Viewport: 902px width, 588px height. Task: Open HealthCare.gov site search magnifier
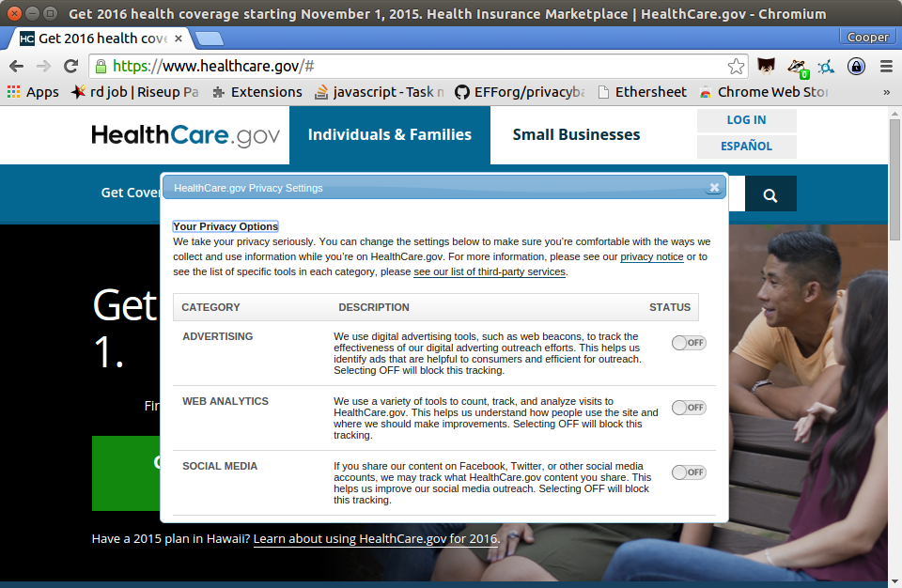[x=770, y=193]
